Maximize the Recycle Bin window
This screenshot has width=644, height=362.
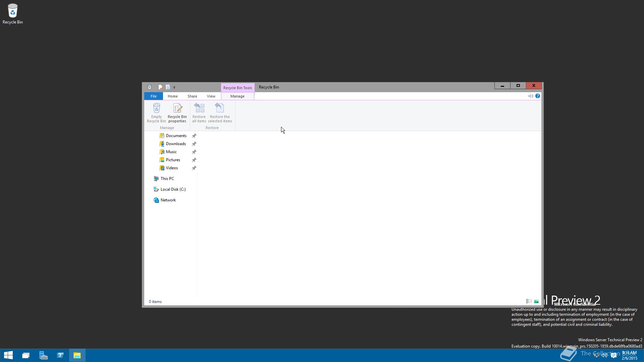pos(518,86)
